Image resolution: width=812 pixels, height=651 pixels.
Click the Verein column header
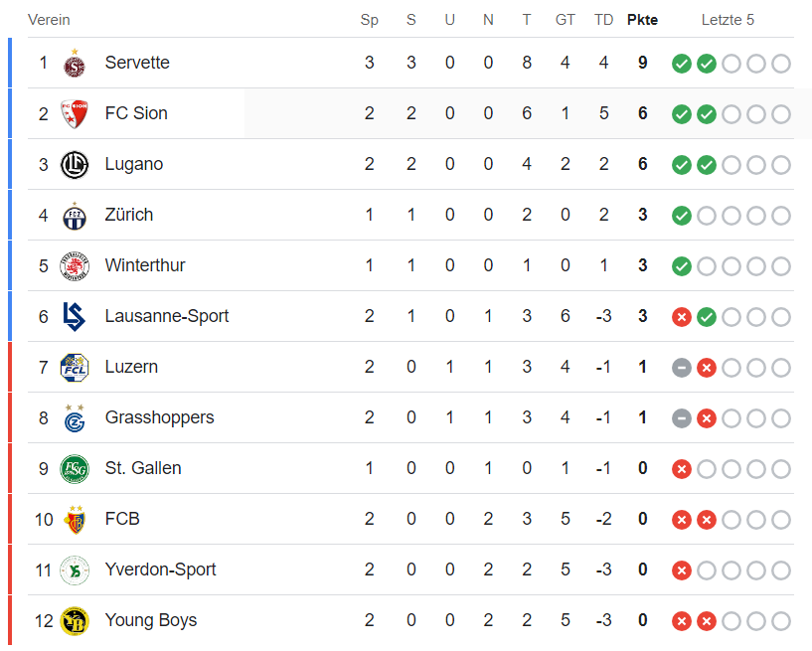(x=49, y=20)
